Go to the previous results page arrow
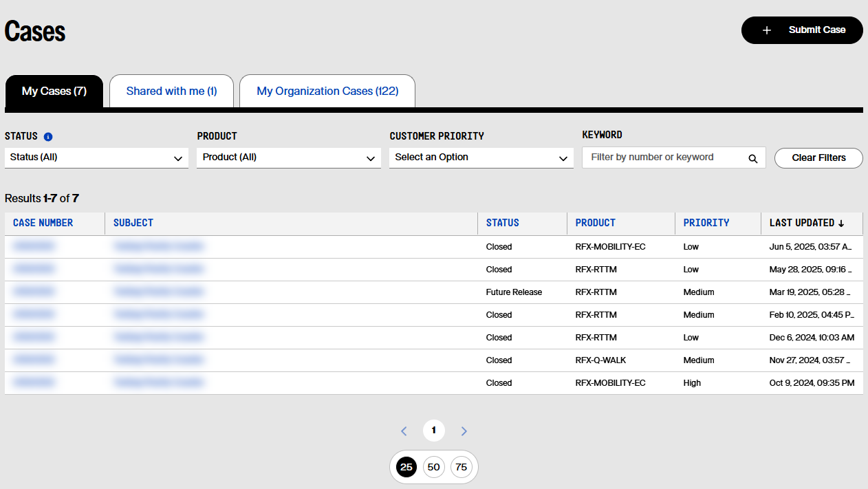The width and height of the screenshot is (868, 489). (404, 431)
